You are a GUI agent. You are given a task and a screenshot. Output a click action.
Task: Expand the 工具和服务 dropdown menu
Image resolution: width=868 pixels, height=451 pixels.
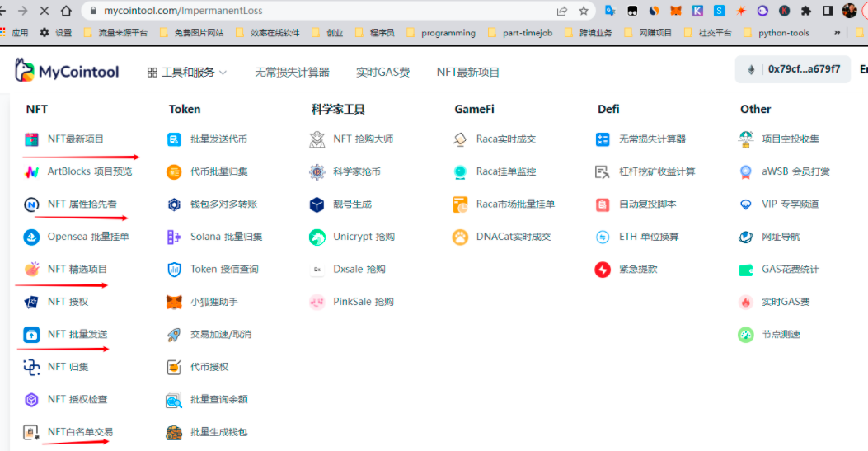click(x=187, y=73)
